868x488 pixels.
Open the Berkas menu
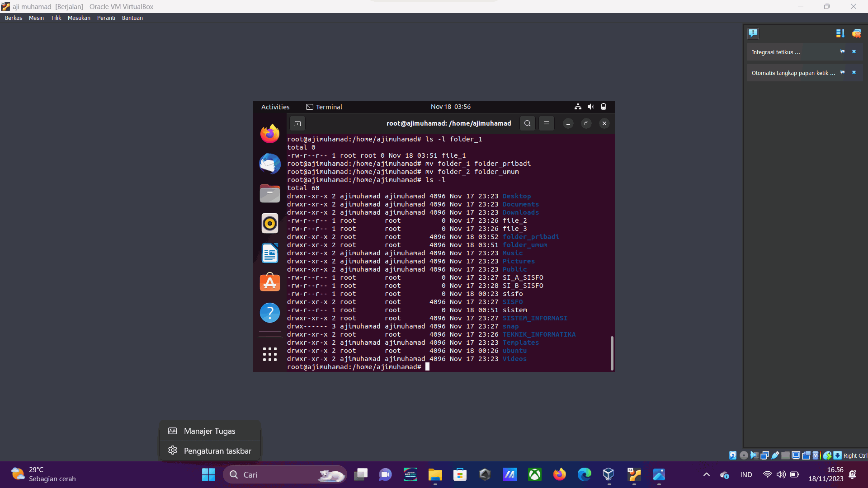(14, 18)
